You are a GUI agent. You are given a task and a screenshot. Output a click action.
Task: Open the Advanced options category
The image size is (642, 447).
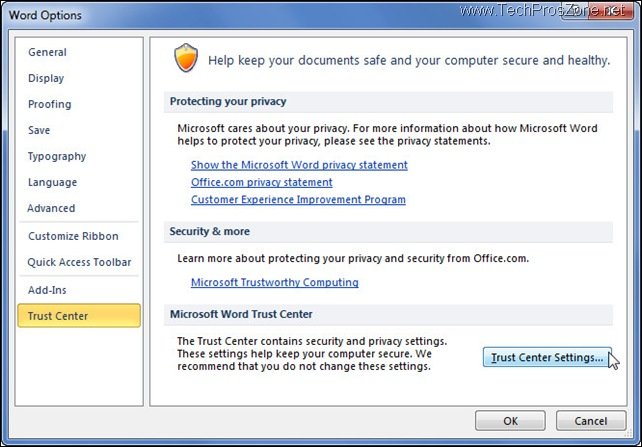pyautogui.click(x=51, y=208)
